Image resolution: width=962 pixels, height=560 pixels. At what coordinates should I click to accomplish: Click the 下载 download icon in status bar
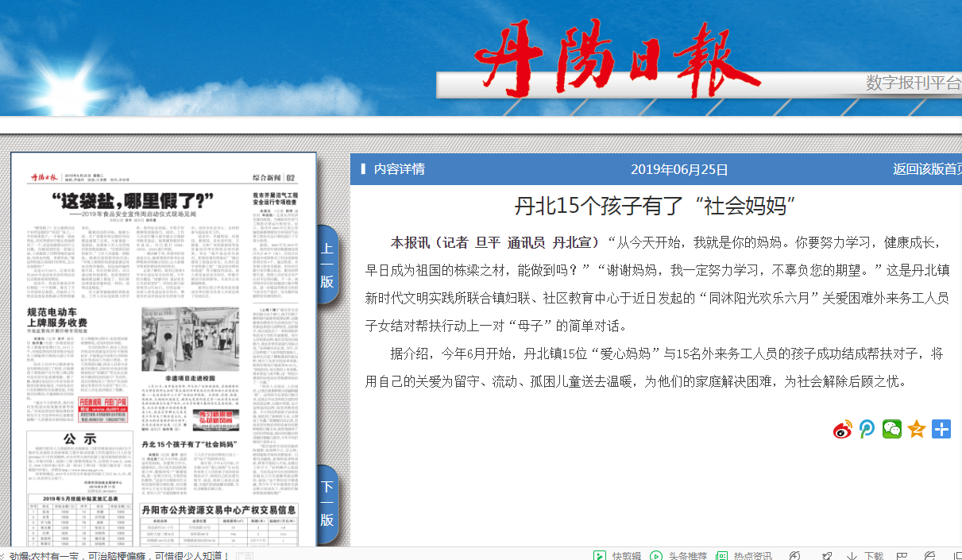[x=851, y=555]
